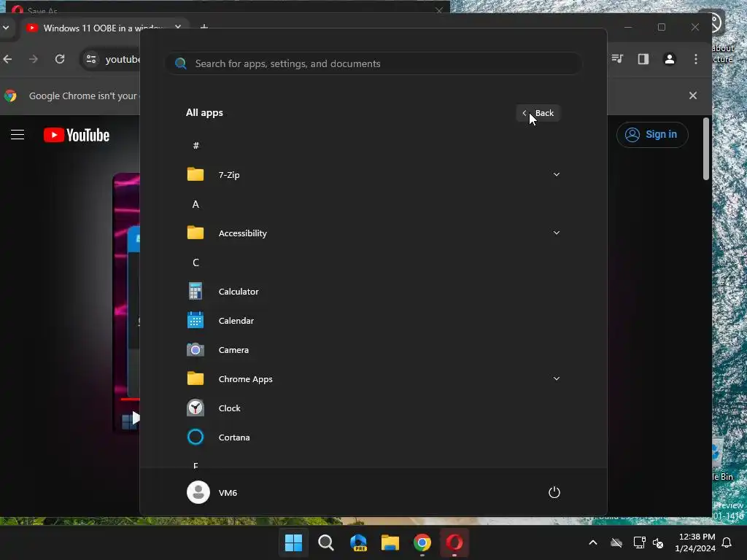Dismiss the default browser infobar
The image size is (747, 560).
point(693,96)
